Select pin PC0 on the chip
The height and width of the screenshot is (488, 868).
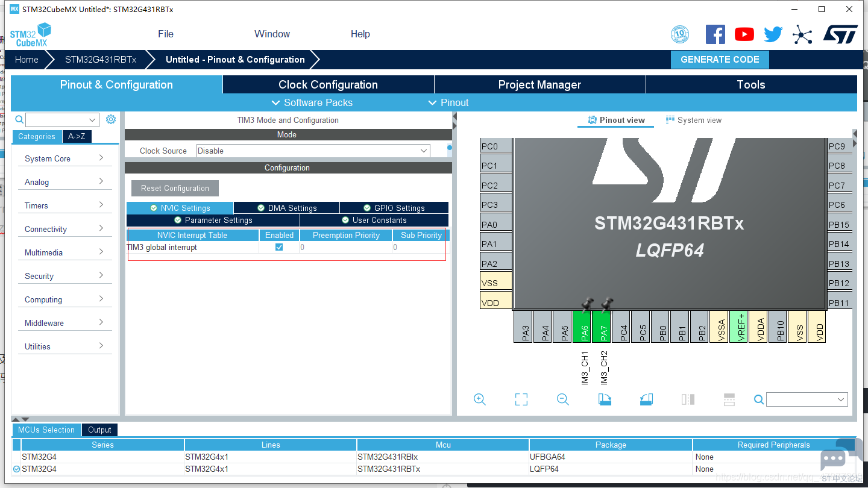point(495,146)
